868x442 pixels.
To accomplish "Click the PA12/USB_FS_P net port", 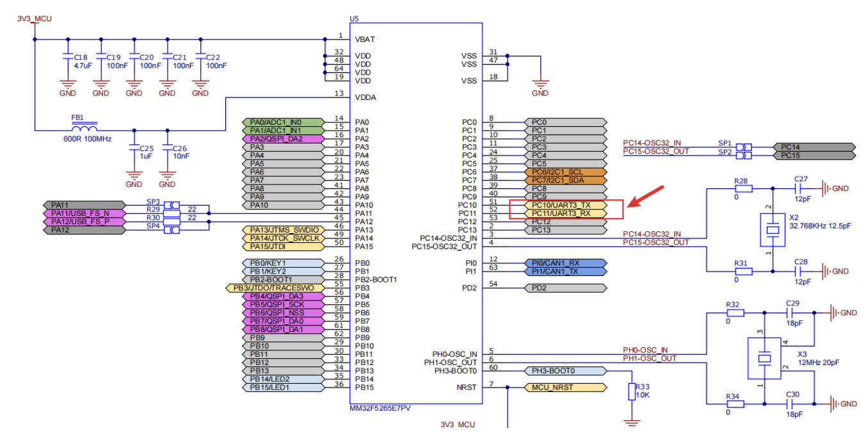I will [x=85, y=221].
